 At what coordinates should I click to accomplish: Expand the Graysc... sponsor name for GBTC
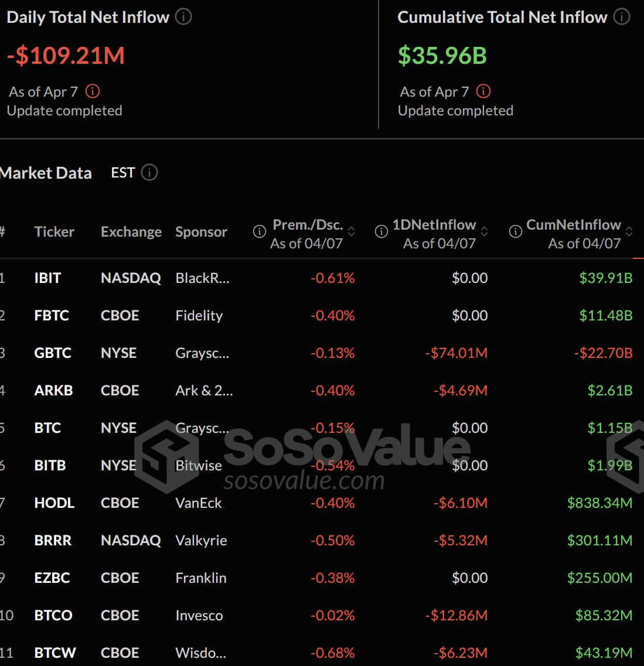pyautogui.click(x=202, y=353)
